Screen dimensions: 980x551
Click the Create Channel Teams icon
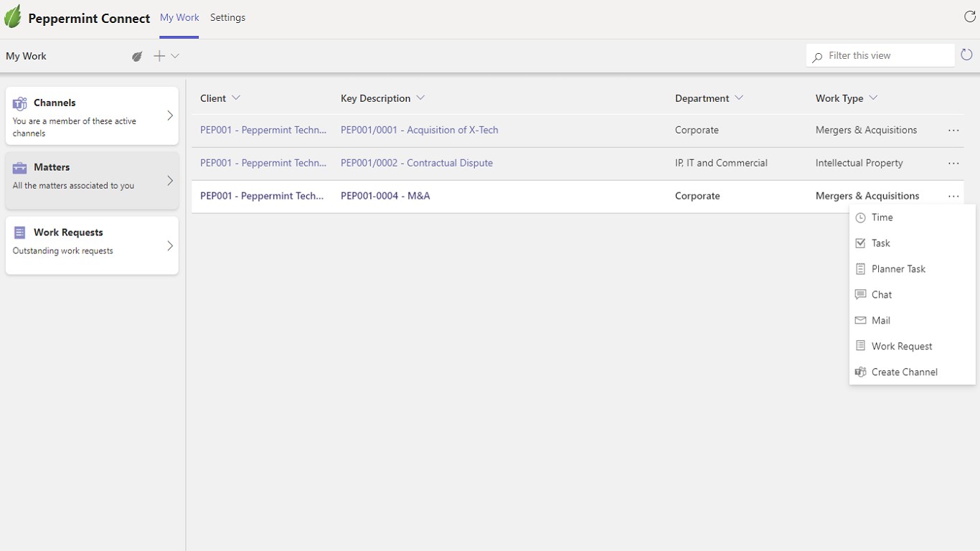coord(861,372)
